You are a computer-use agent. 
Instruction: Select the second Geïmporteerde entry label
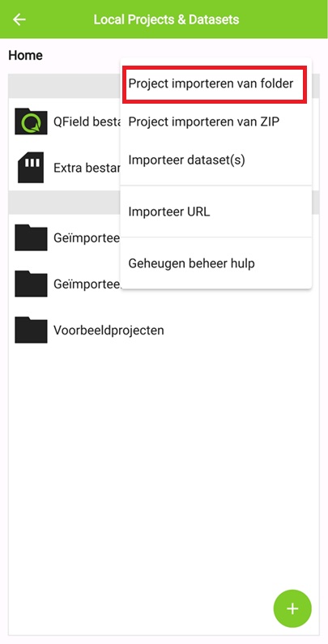87,284
